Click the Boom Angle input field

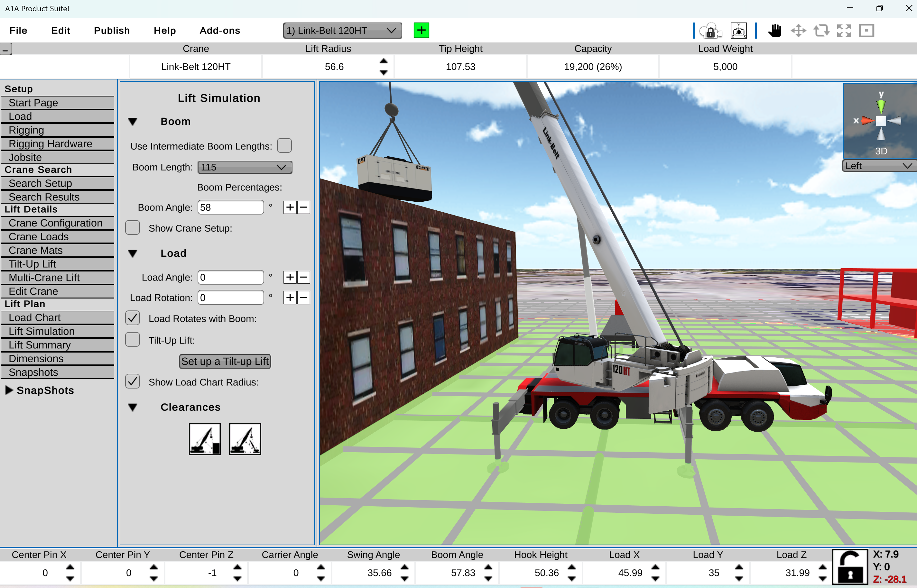[231, 207]
